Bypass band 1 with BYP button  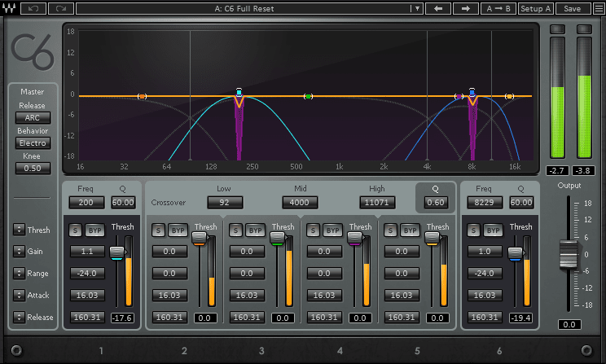(94, 230)
